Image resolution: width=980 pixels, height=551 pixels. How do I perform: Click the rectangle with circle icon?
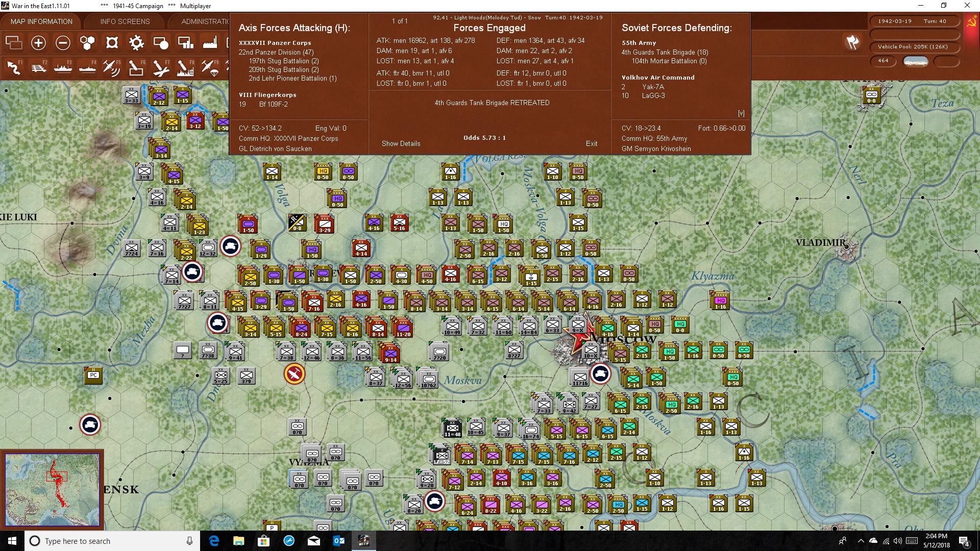point(161,43)
